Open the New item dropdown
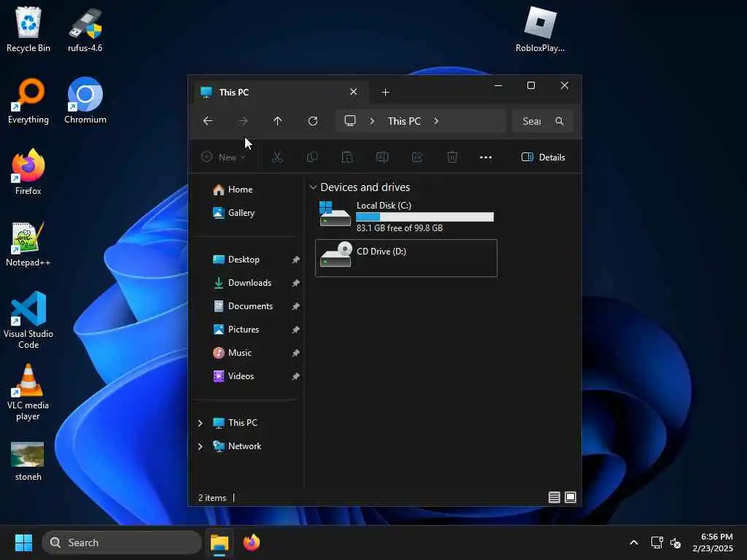The width and height of the screenshot is (747, 560). pyautogui.click(x=223, y=157)
